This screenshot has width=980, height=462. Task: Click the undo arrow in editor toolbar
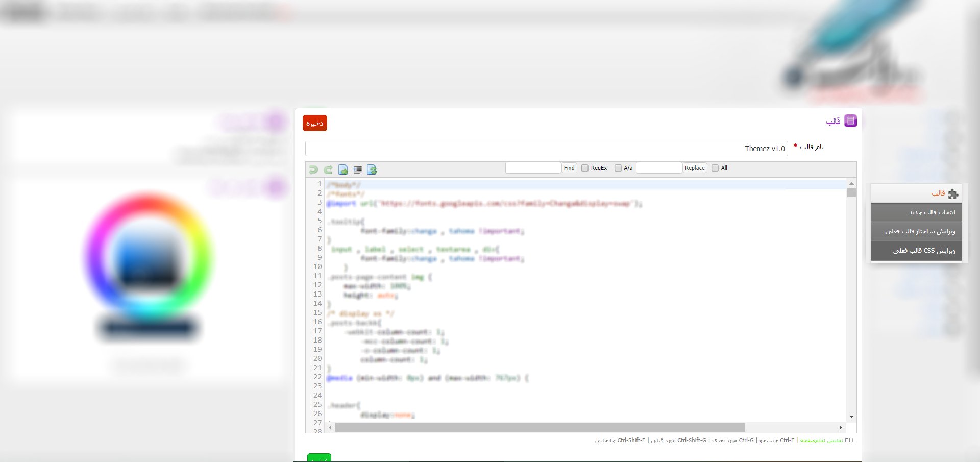pyautogui.click(x=313, y=169)
